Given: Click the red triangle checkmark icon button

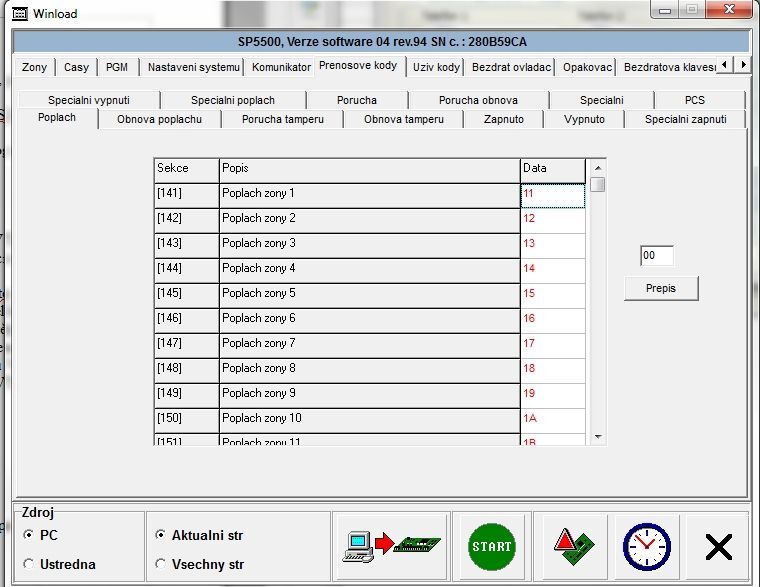Looking at the screenshot, I should (x=571, y=546).
